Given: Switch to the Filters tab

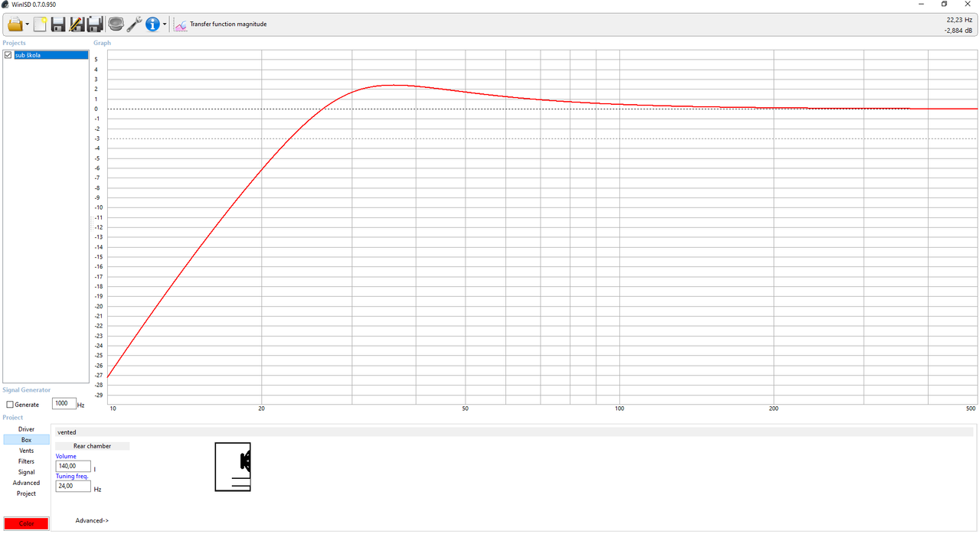Looking at the screenshot, I should click(x=26, y=461).
